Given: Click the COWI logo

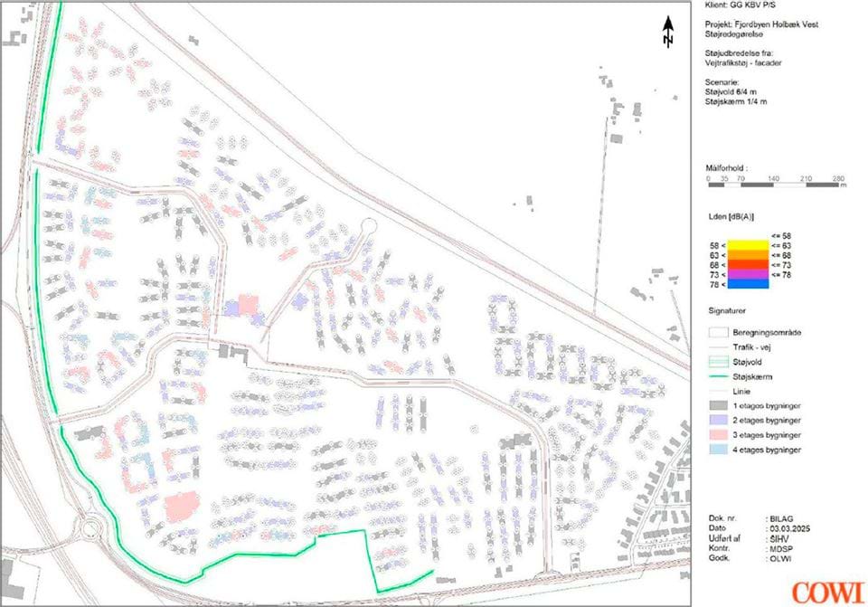Looking at the screenshot, I should [x=826, y=591].
